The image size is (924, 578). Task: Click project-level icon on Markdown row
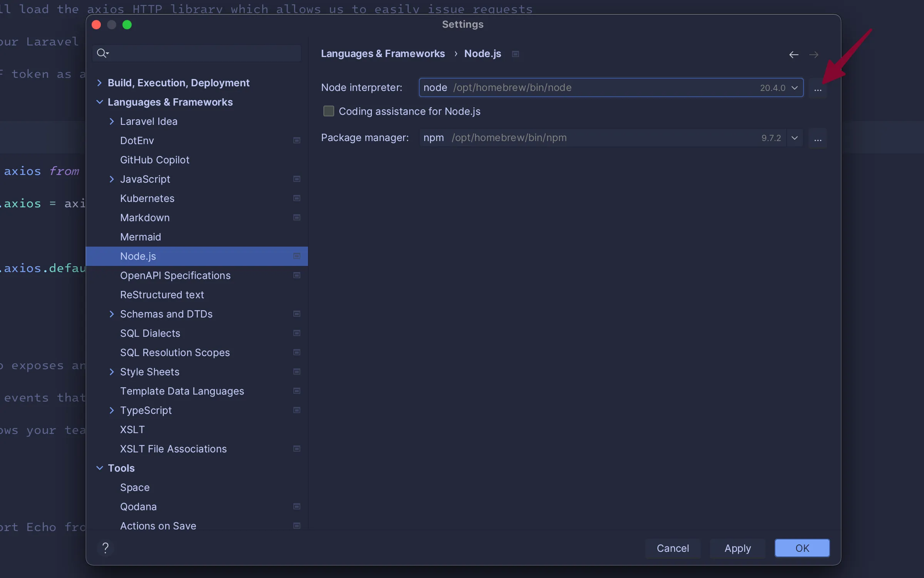point(296,217)
